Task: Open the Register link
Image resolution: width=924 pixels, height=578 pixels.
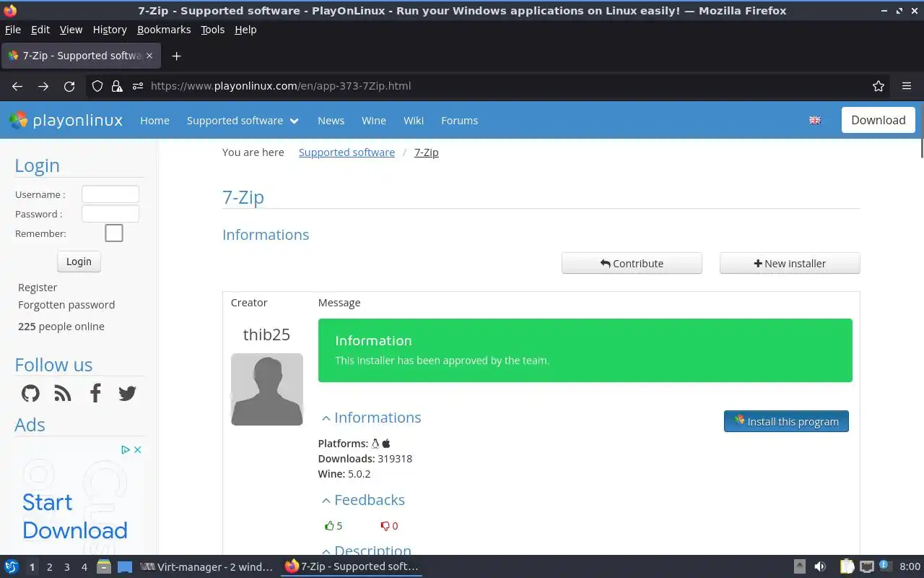Action: pos(38,288)
